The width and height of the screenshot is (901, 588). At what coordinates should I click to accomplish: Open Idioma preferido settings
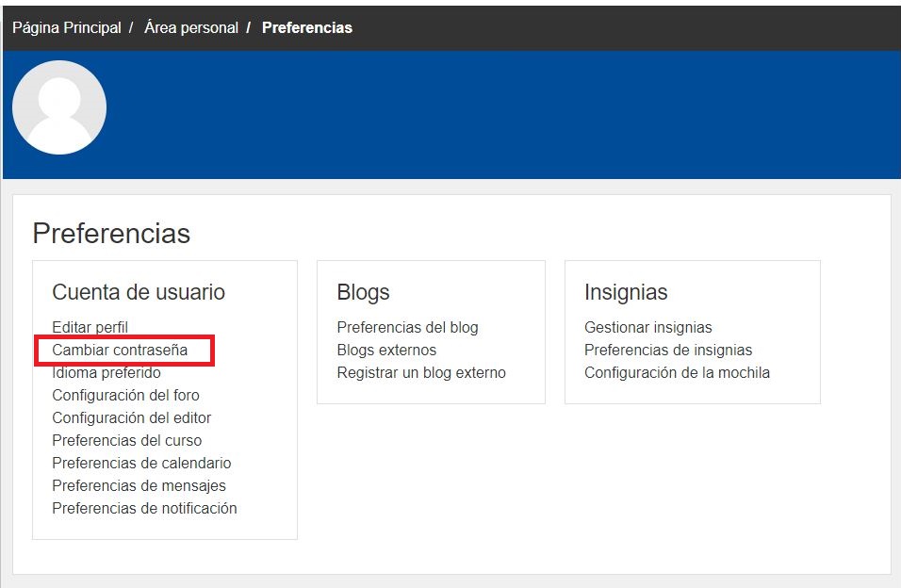coord(106,372)
